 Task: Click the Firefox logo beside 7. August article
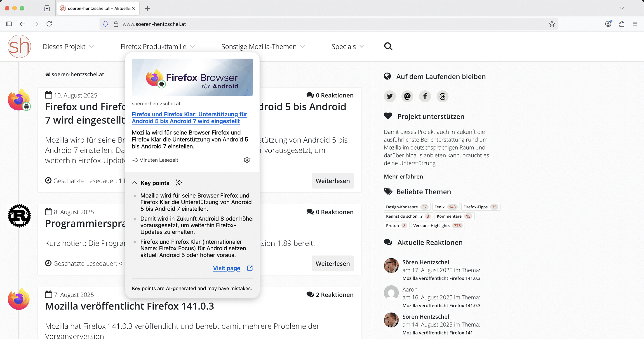point(19,299)
